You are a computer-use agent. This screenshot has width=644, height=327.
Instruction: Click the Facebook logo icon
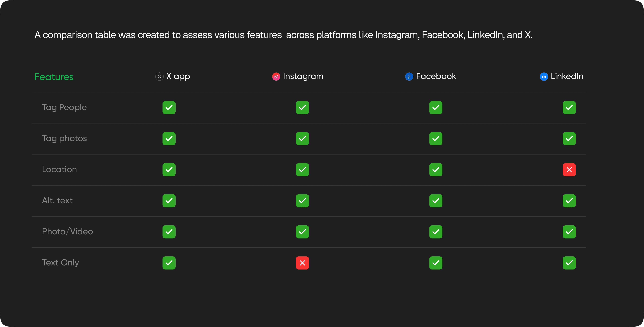[409, 77]
